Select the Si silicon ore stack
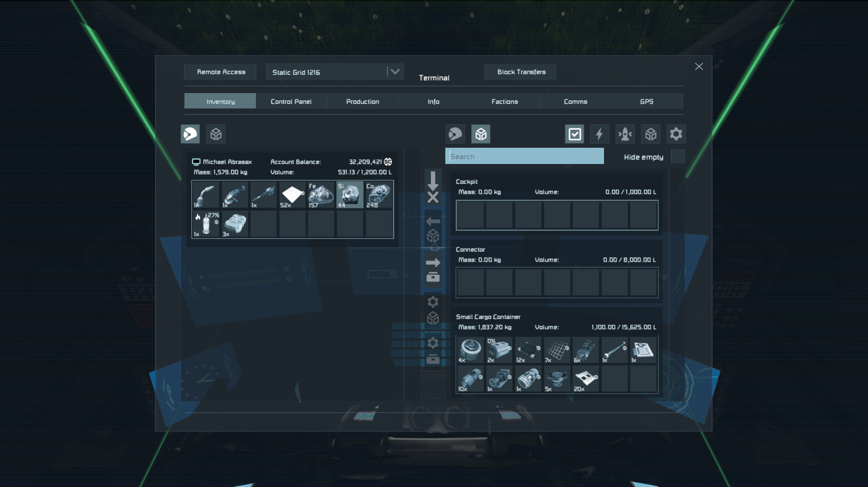Image resolution: width=868 pixels, height=487 pixels. (349, 195)
